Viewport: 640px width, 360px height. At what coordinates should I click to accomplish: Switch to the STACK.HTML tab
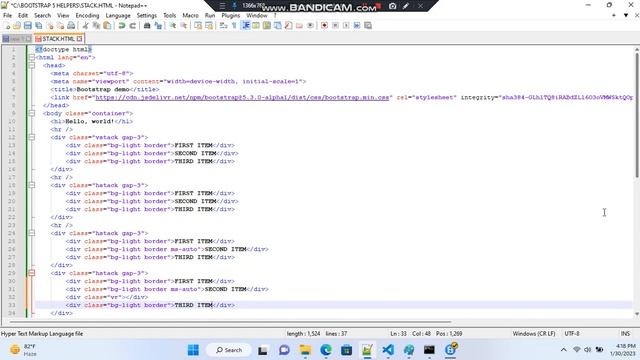tap(58, 39)
